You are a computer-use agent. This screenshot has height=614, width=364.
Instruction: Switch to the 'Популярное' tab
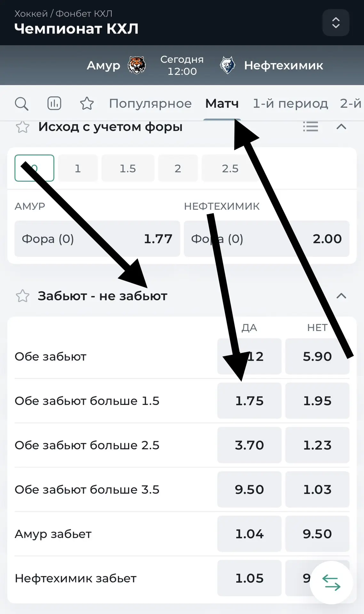(x=150, y=104)
